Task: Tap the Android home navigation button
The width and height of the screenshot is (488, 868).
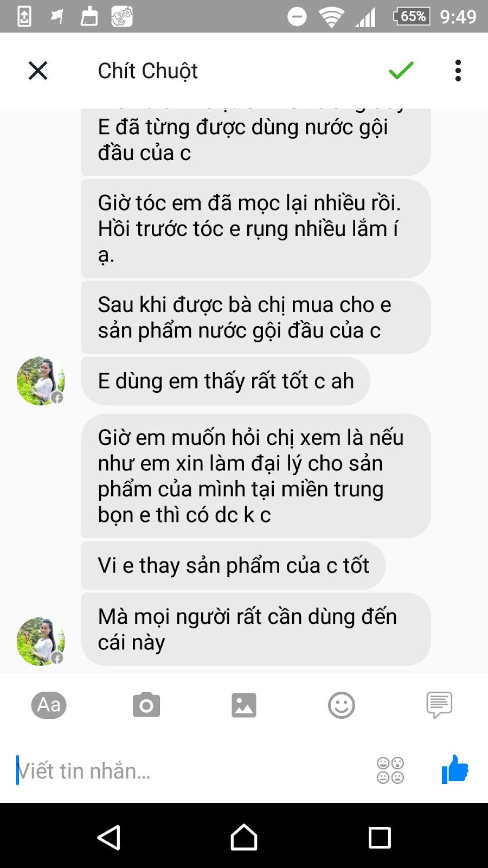Action: [244, 837]
